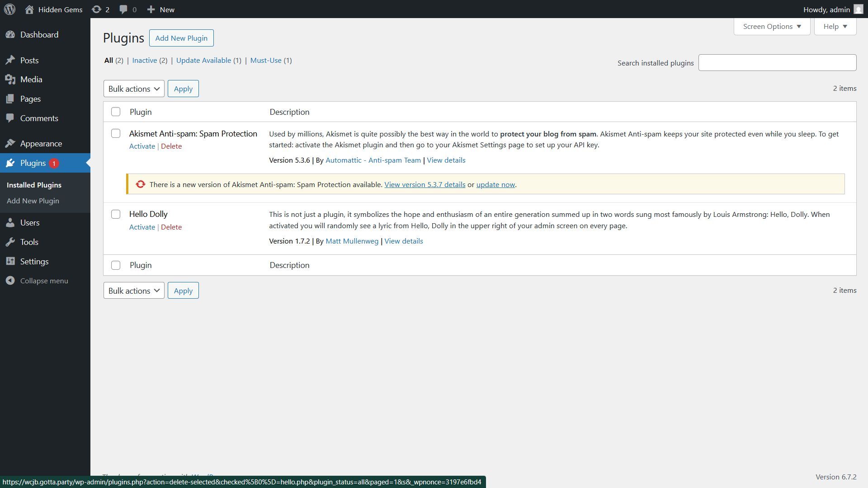This screenshot has width=868, height=488.
Task: Sort by the Plugin column header
Action: 141,112
